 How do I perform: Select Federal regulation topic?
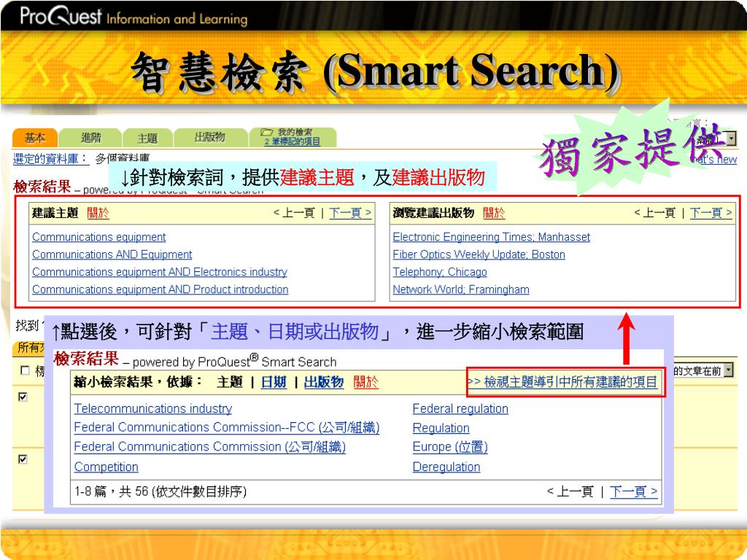(x=460, y=408)
